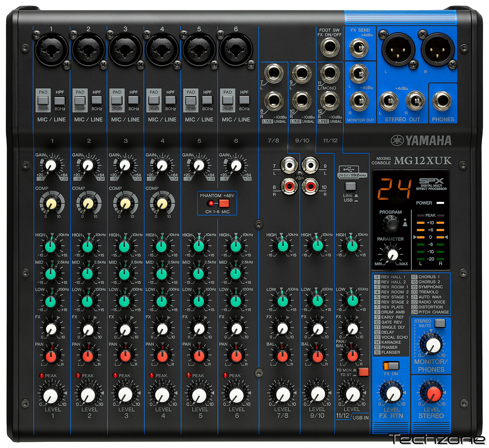Click the channel 9 white RCA input
489x448 pixels.
pos(311,165)
